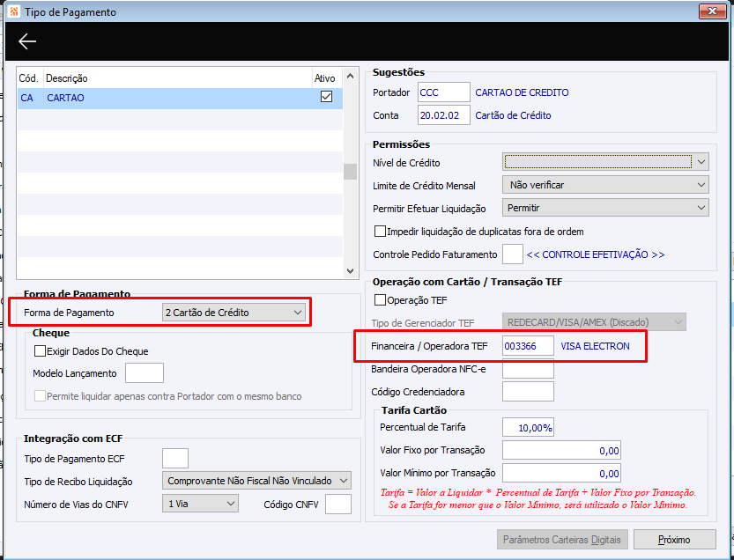Close the Tipo de Pagamento window

[x=712, y=11]
